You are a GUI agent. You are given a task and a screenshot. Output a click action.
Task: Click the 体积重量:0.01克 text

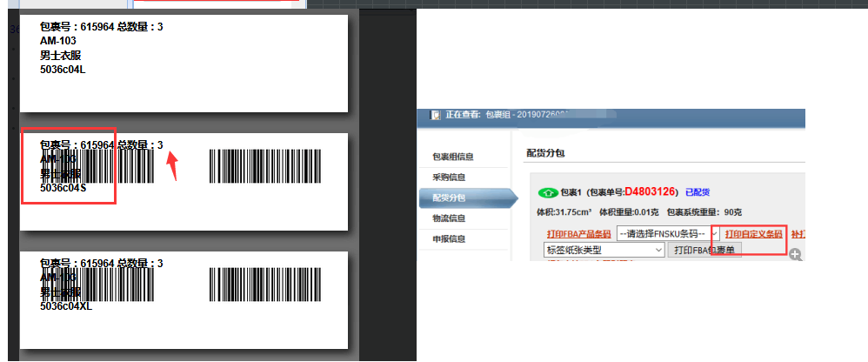point(630,212)
